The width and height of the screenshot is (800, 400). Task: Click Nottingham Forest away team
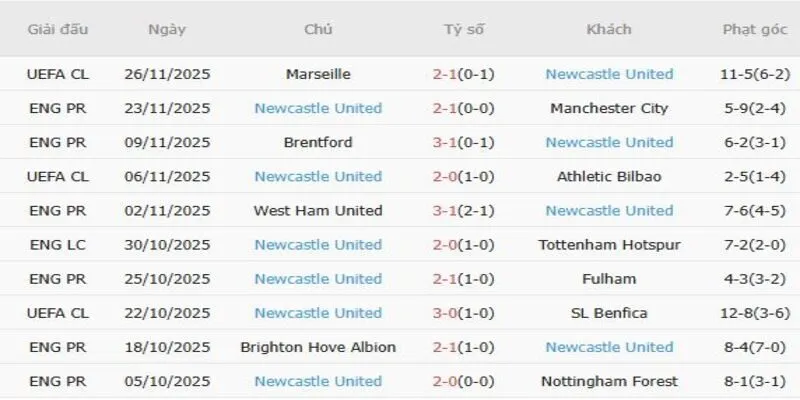[x=609, y=381]
